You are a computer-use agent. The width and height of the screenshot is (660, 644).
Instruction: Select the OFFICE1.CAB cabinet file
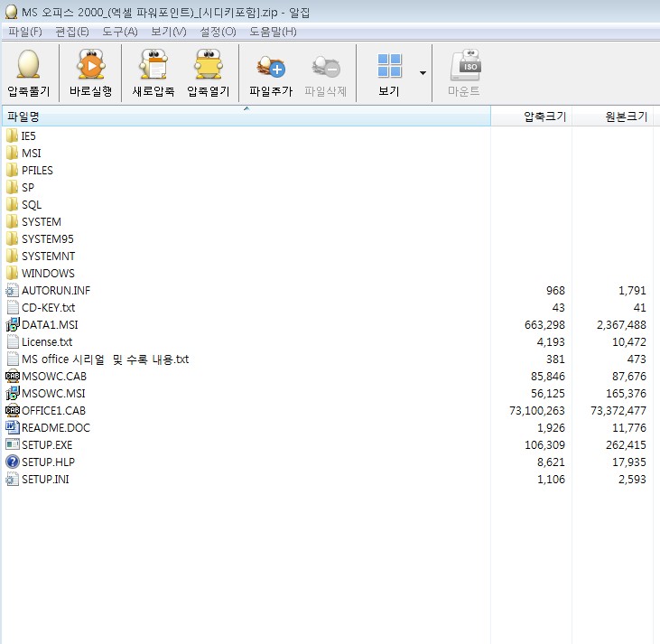click(56, 410)
